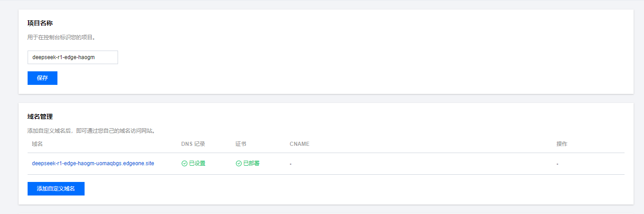Screen dimensions: 644x214
Task: Click the 域名管理 section heading
Action: click(40, 116)
